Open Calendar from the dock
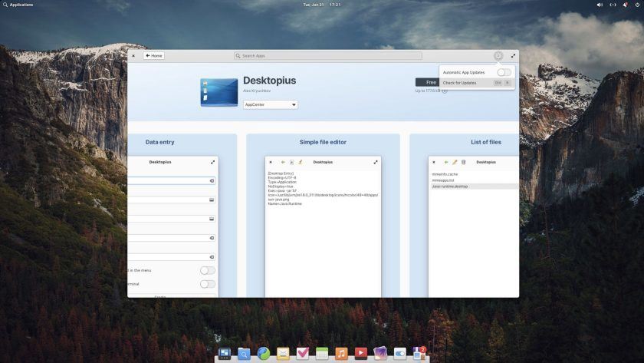The width and height of the screenshot is (644, 363). pos(322,354)
